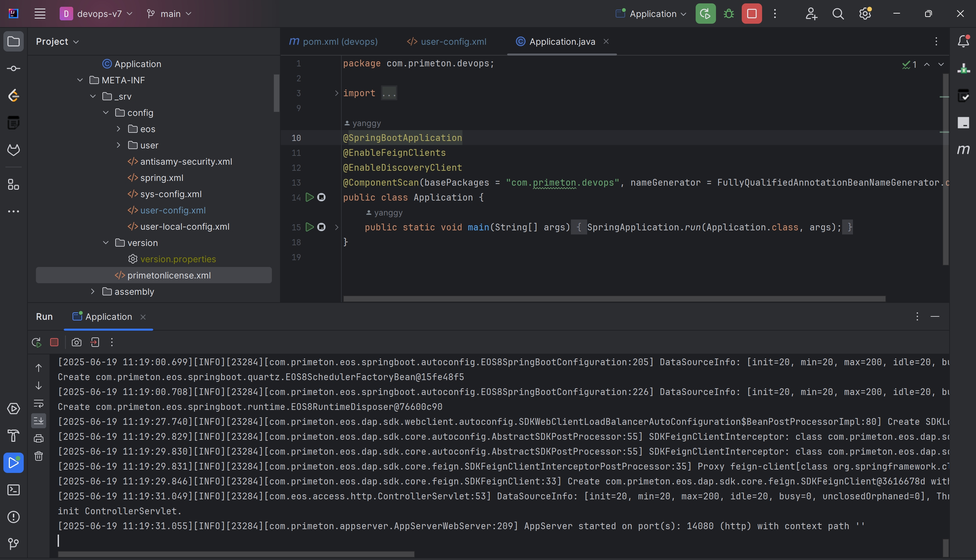Switch to the pom.xml editor tab

334,42
